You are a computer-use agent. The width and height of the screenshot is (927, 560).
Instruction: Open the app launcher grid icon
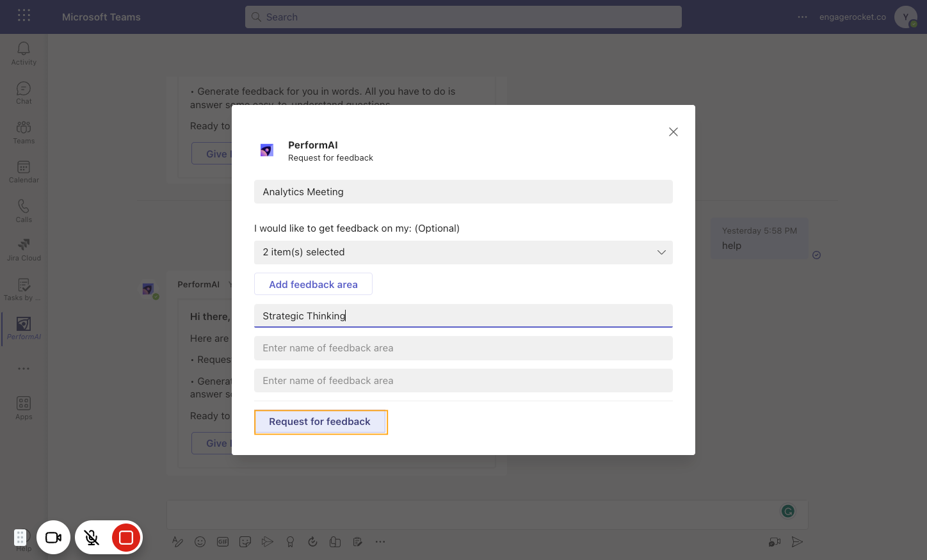tap(24, 15)
